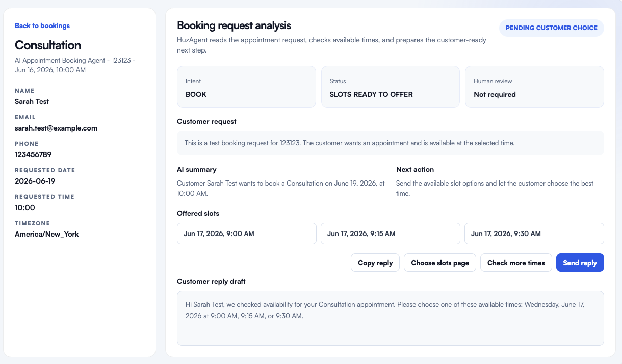Click the requested date 2026-06-19
The width and height of the screenshot is (622, 364).
pyautogui.click(x=35, y=181)
